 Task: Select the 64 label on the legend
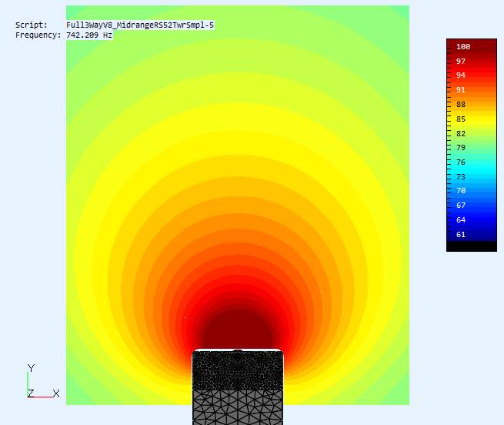(x=461, y=219)
